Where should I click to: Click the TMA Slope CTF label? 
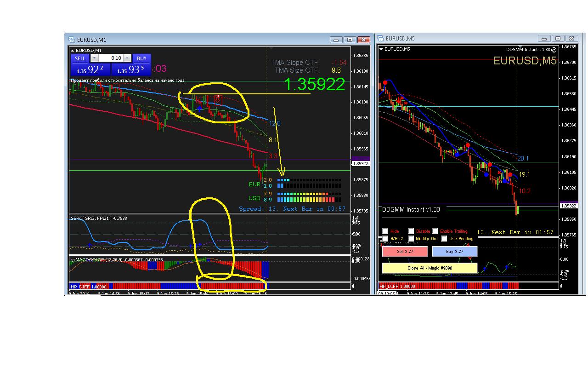295,63
